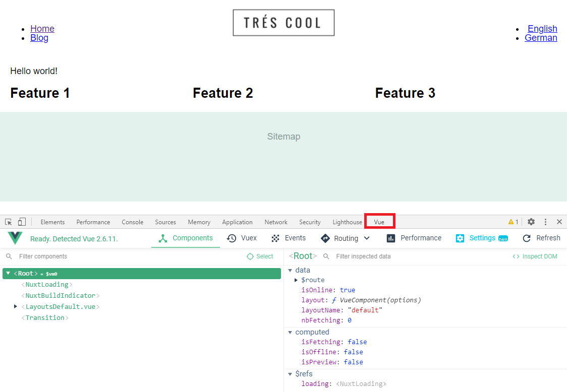Viewport: 567px width, 392px height.
Task: Switch to the Console tab
Action: tap(132, 222)
